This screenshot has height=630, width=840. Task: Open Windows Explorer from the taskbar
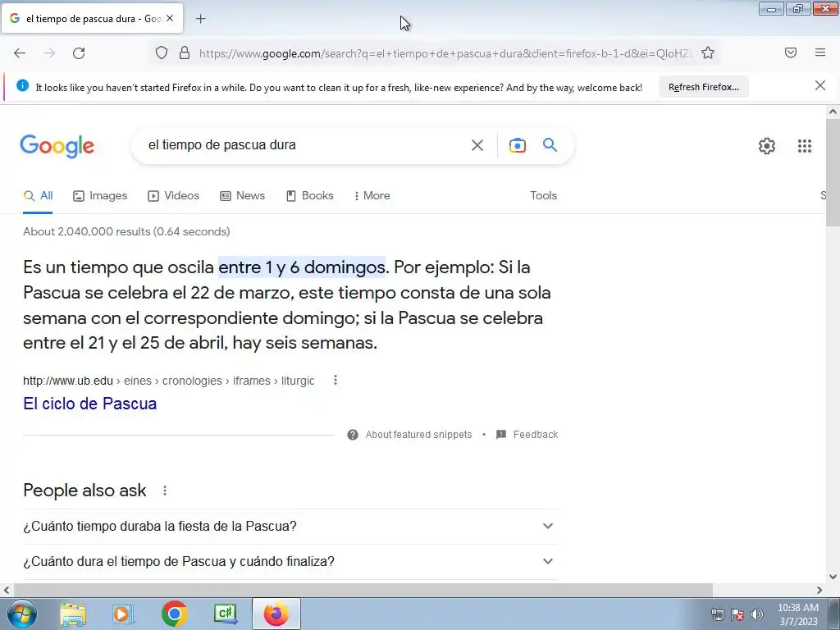pyautogui.click(x=73, y=614)
